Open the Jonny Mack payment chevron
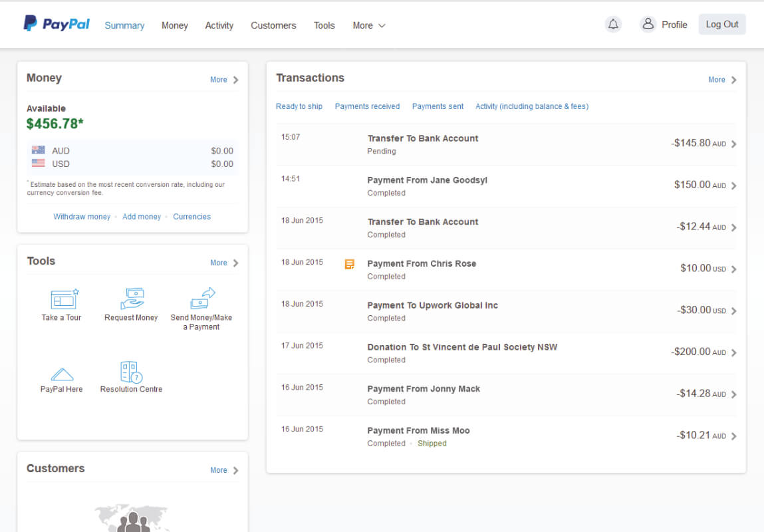This screenshot has height=532, width=764. coord(734,394)
